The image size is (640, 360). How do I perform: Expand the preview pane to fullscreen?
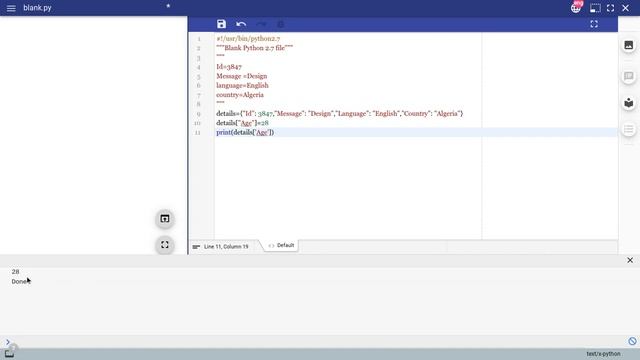(x=165, y=245)
